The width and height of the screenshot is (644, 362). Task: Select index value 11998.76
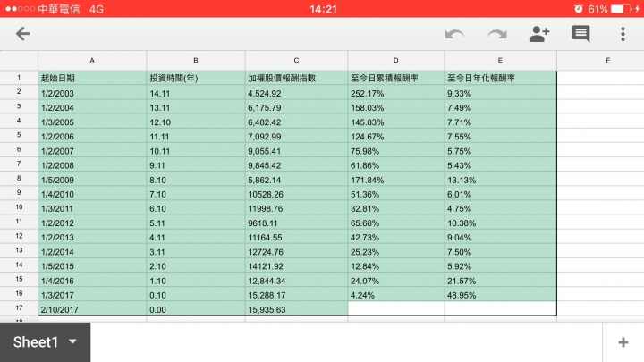pos(297,208)
